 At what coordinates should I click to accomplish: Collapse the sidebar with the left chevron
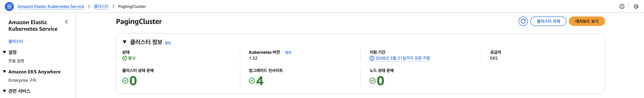pos(67,22)
